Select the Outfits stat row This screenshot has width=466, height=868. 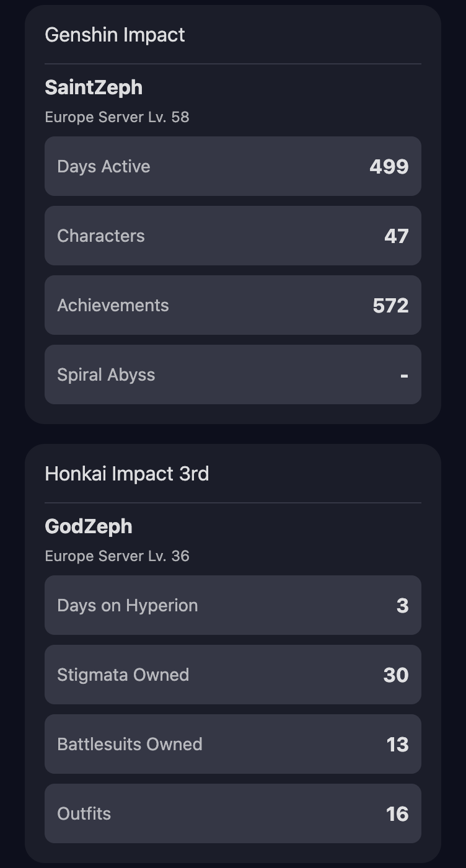pos(232,813)
